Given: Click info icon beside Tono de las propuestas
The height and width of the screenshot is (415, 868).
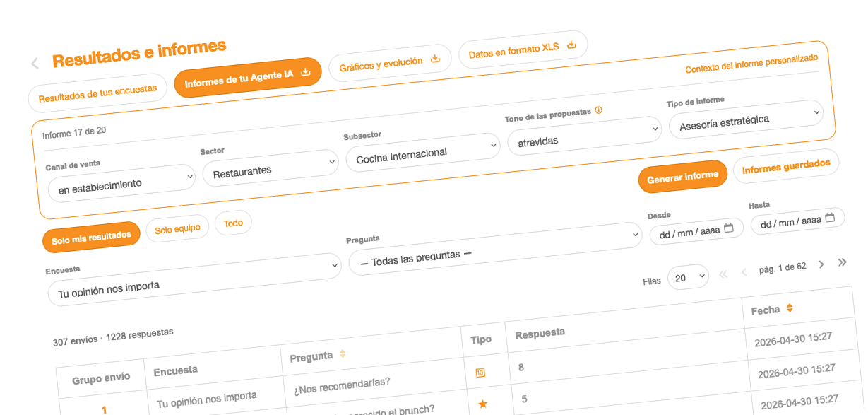Looking at the screenshot, I should pyautogui.click(x=598, y=110).
